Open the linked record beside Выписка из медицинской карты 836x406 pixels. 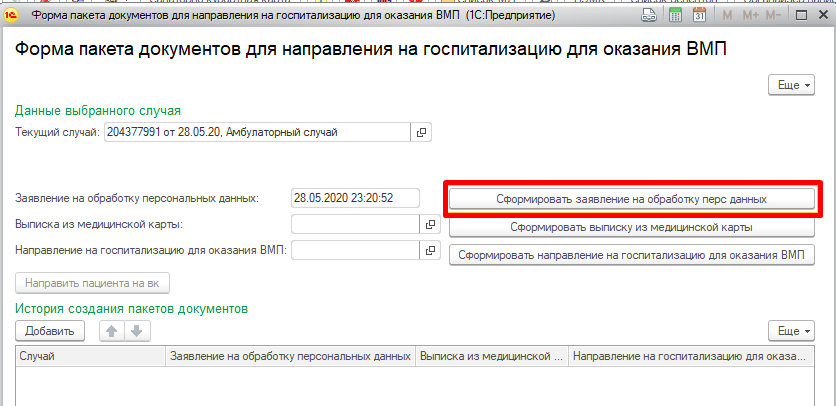point(431,224)
